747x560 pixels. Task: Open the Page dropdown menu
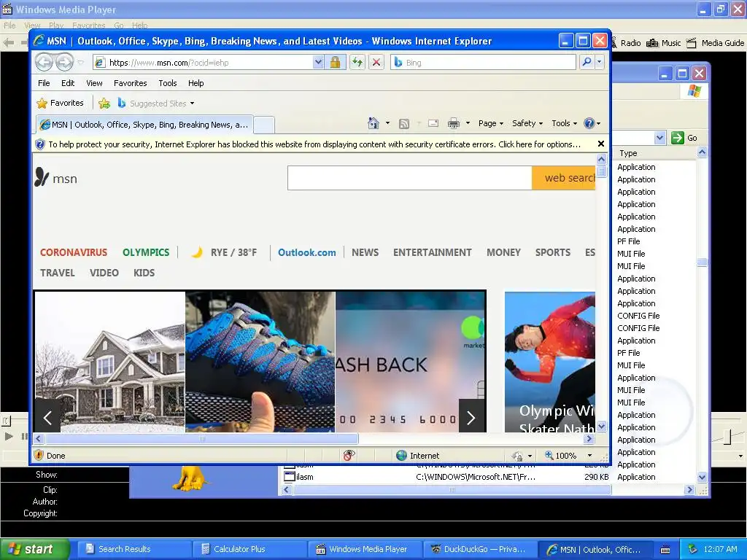coord(491,123)
